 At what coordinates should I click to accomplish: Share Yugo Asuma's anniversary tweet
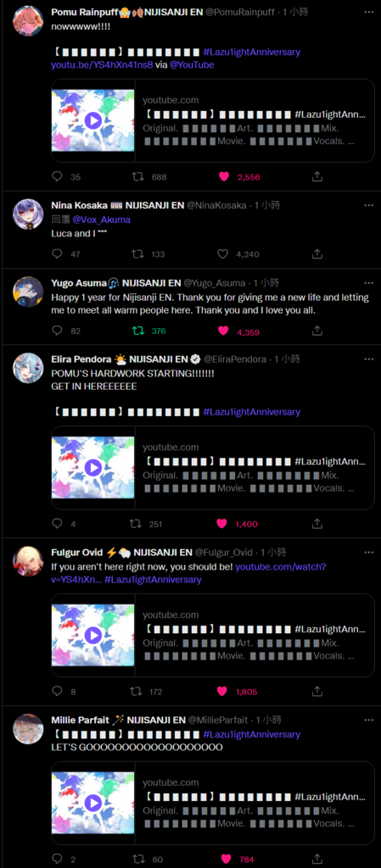coord(317,331)
